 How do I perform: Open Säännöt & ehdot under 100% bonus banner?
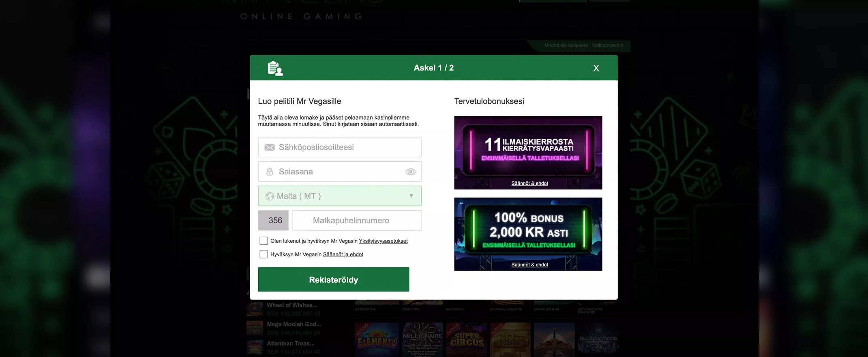pyautogui.click(x=529, y=265)
